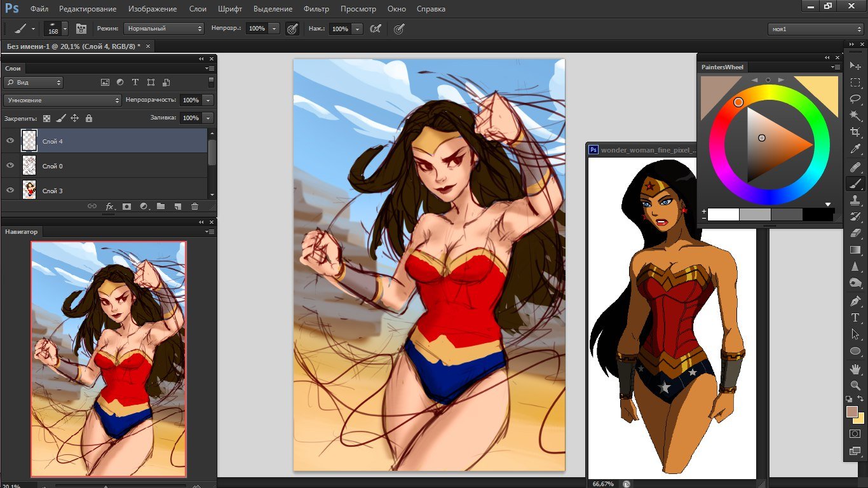Image resolution: width=868 pixels, height=488 pixels.
Task: Click the white swatch in PaintersWheel grayscale bar
Action: point(723,215)
